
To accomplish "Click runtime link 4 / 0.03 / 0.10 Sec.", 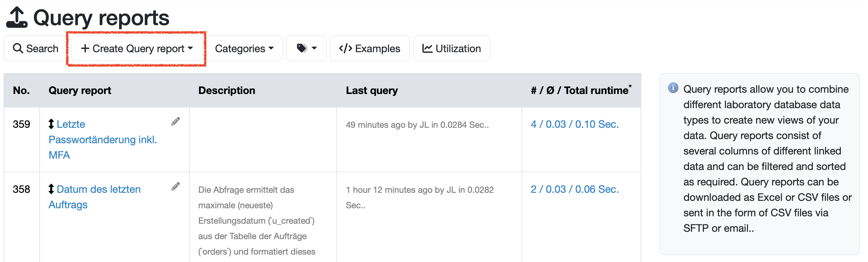I will tap(574, 124).
